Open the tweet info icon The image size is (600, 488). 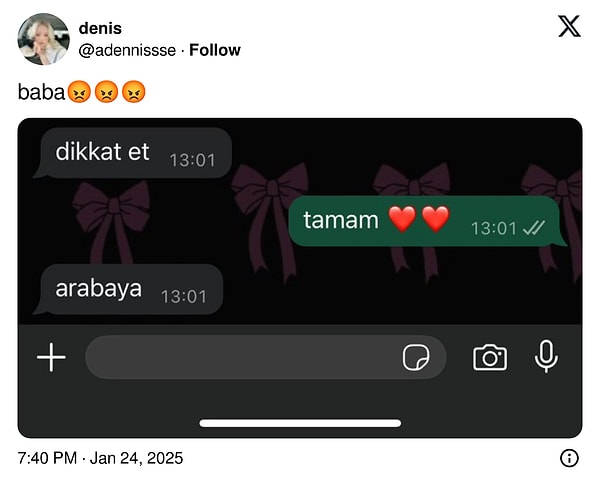coord(569,458)
